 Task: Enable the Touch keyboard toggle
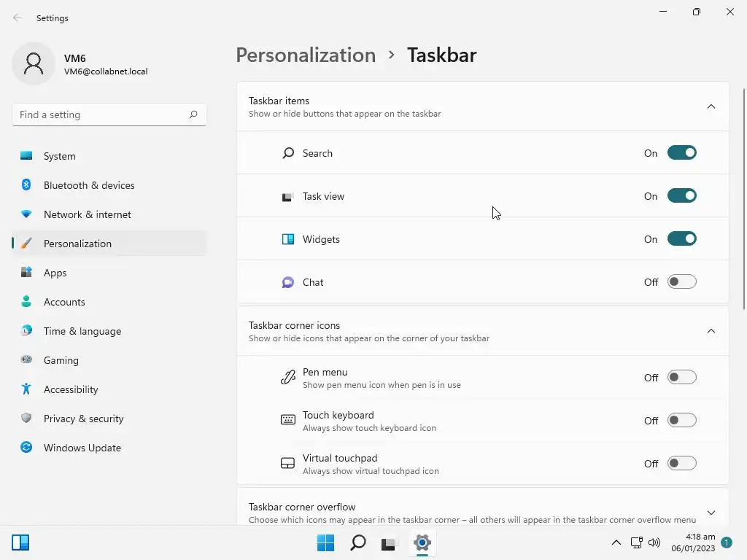point(682,421)
